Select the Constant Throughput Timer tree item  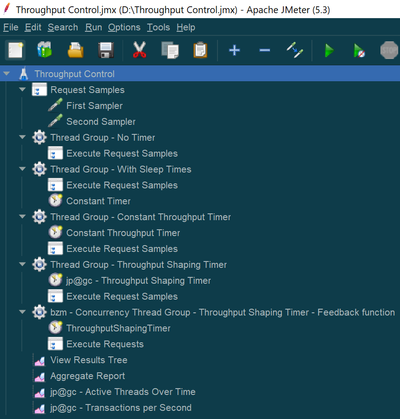[123, 233]
